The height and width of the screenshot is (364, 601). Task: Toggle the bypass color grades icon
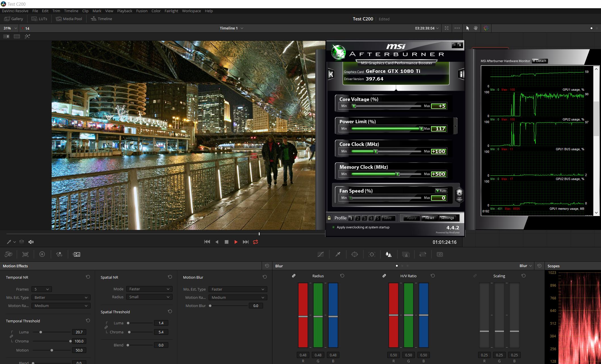(x=486, y=28)
